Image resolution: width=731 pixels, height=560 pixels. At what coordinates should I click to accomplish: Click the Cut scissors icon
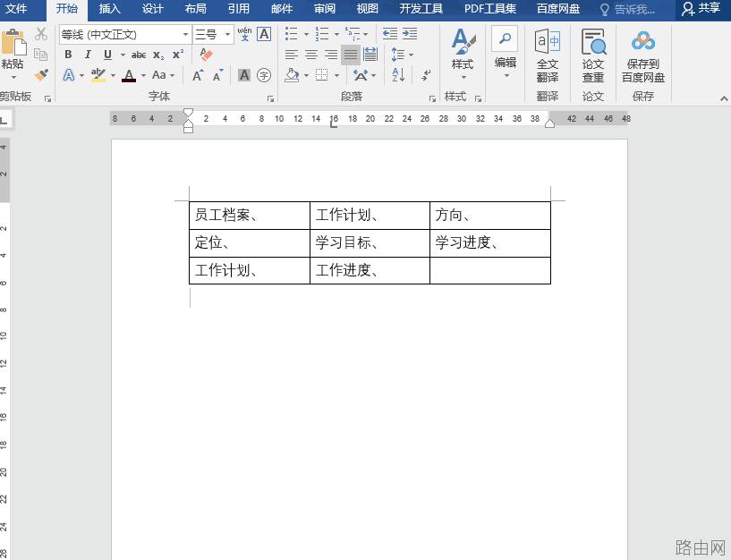(41, 34)
